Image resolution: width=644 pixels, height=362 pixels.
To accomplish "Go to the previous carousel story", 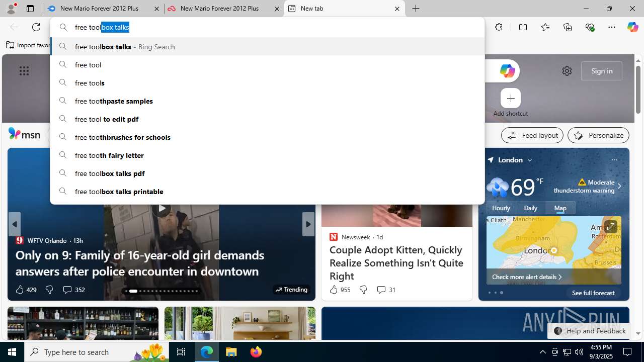I will pos(15,224).
